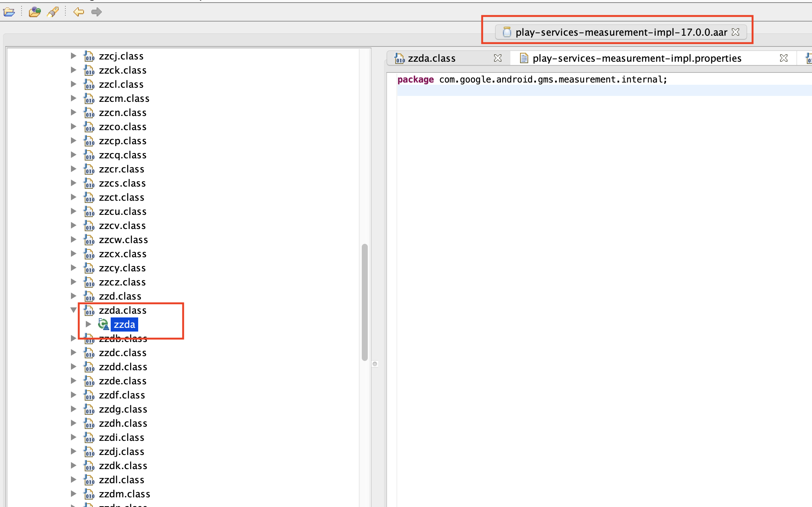812x507 pixels.
Task: Click the green class icon next to zzda
Action: (103, 324)
